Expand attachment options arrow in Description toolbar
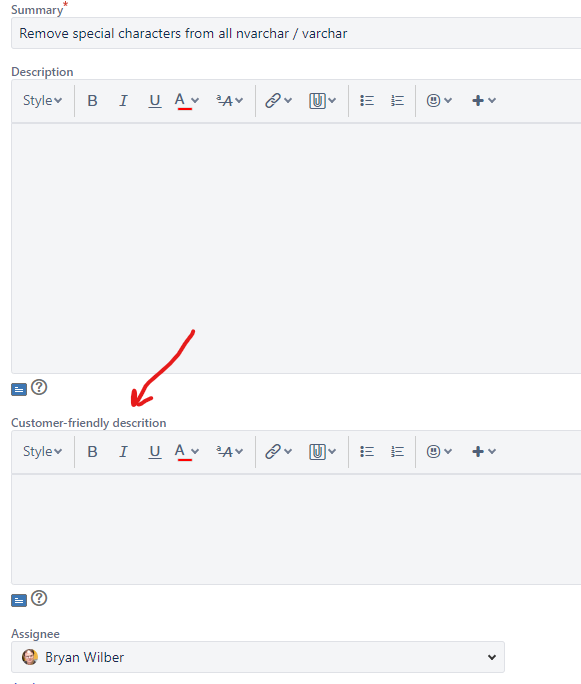Viewport: 581px width, 684px height. tap(332, 101)
